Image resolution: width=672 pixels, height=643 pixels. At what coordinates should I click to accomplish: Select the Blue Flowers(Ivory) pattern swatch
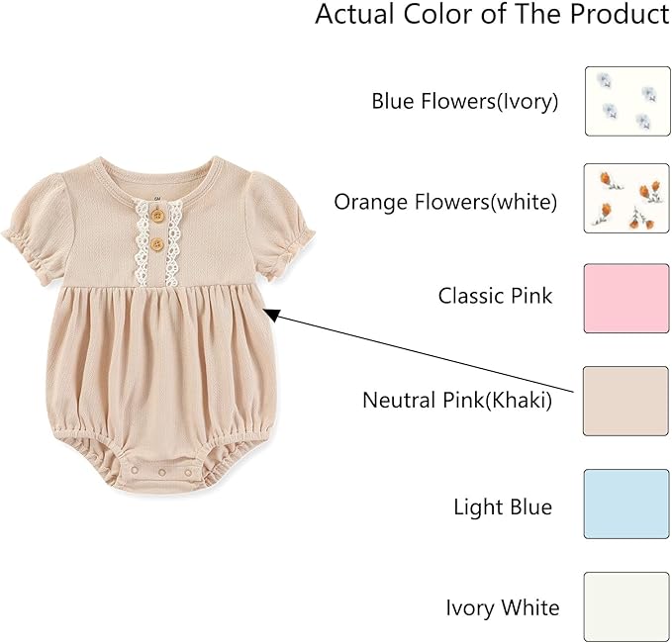tap(626, 101)
